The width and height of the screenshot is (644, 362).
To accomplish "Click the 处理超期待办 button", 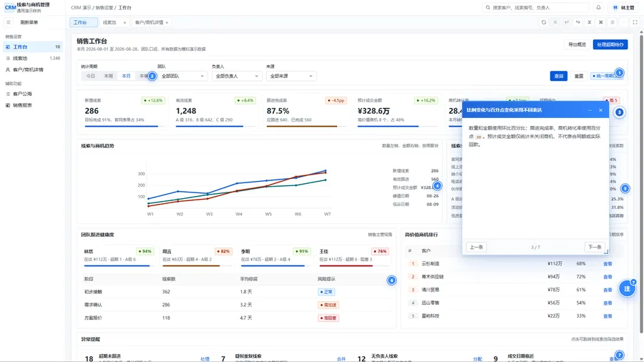I will click(610, 44).
